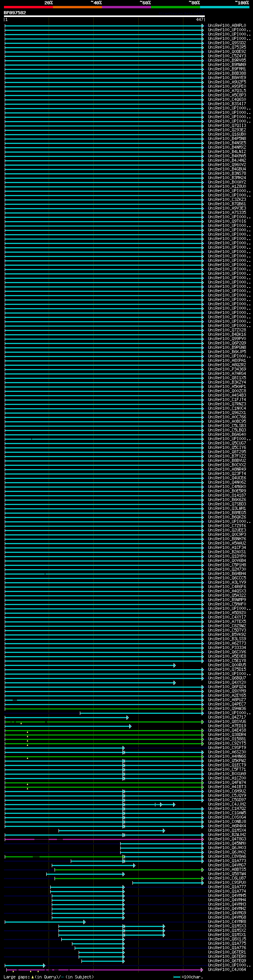Open hit UniRef100_Q75IR5

(x=227, y=47)
